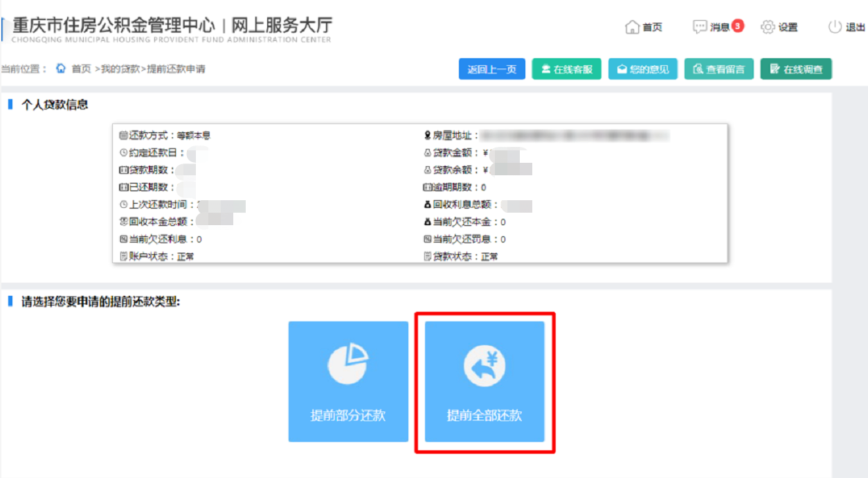Click the house icon in the top navigation
Screen dimensions: 868x478
(x=632, y=27)
